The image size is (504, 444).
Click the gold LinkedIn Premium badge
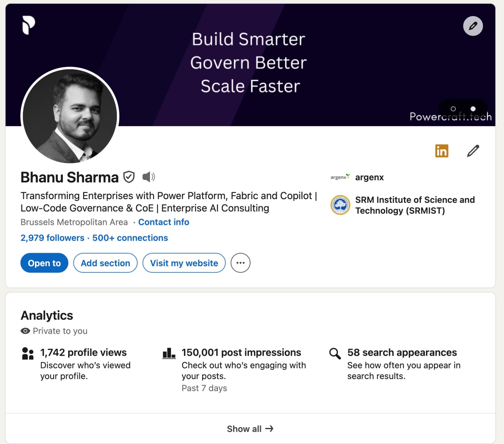(442, 151)
